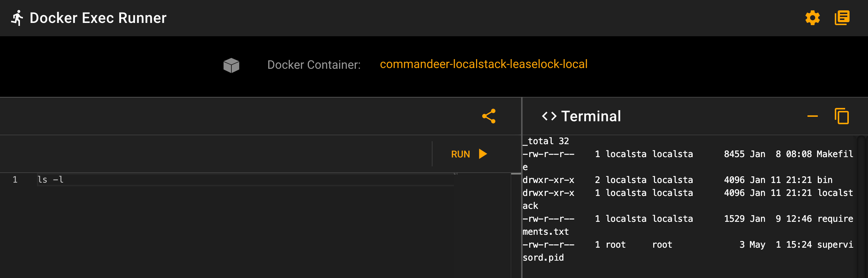
Task: Click the Docker container cube icon
Action: [231, 65]
